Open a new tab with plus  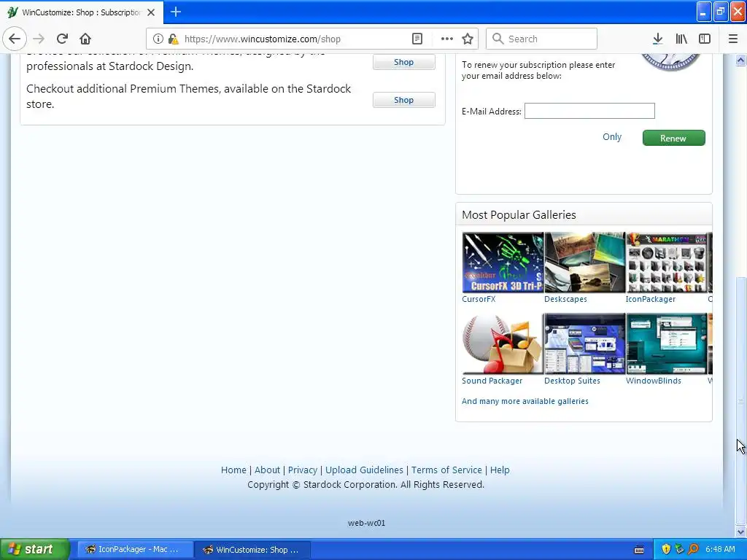coord(175,12)
